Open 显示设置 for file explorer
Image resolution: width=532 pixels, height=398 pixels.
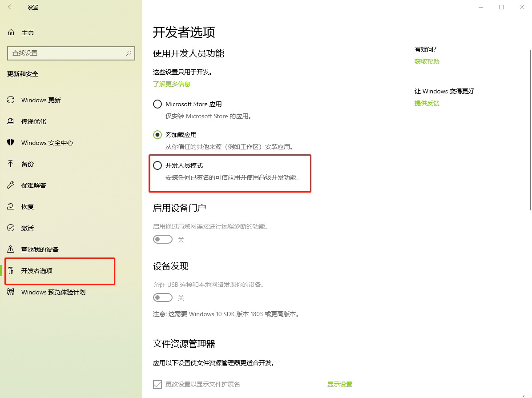(339, 384)
